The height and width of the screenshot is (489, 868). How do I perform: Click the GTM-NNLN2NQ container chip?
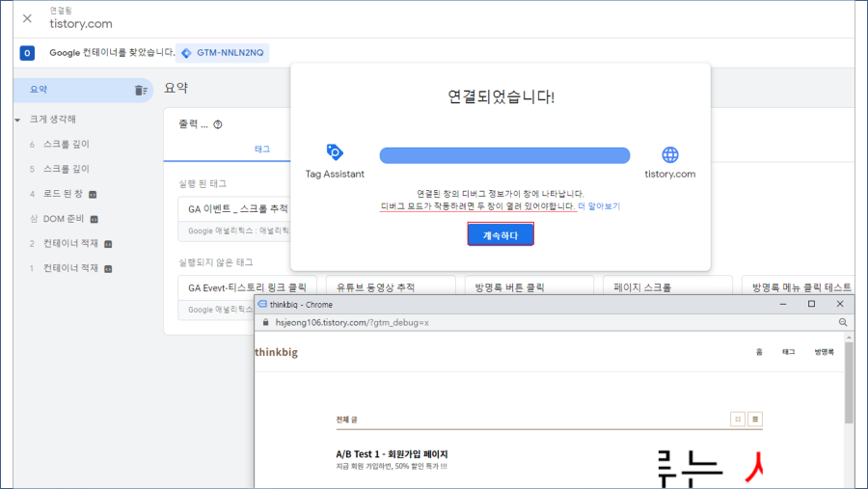pyautogui.click(x=223, y=53)
